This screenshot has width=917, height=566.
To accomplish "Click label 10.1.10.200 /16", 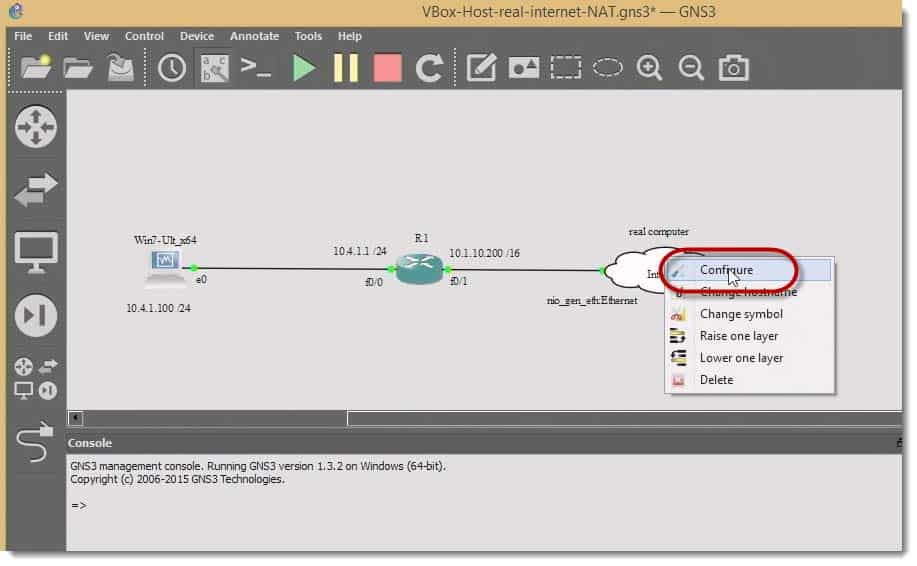I will click(x=484, y=253).
